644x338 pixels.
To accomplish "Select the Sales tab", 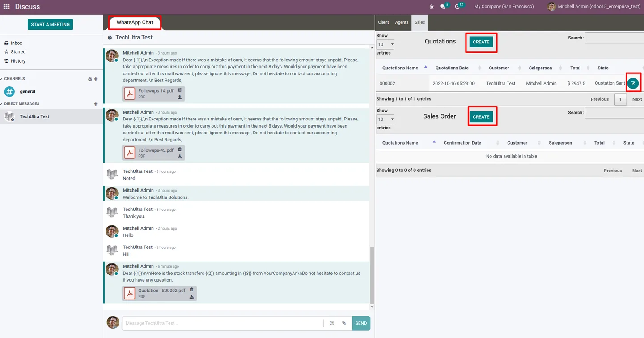I will (x=419, y=22).
